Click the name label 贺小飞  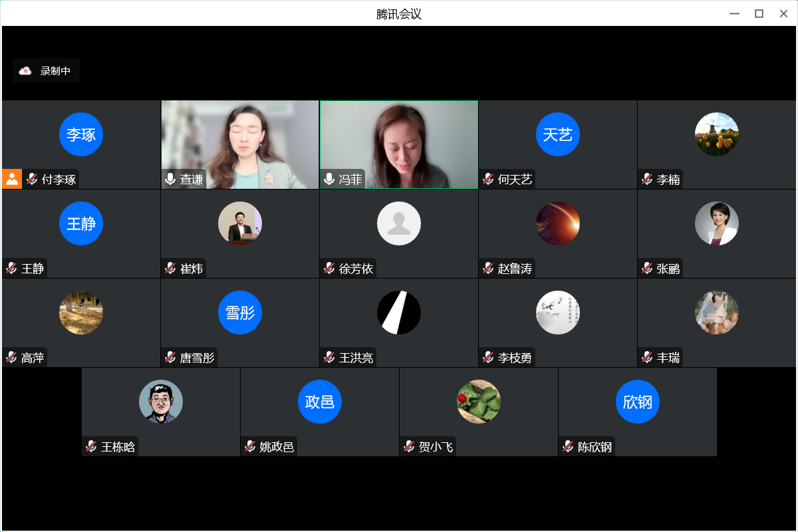click(436, 446)
